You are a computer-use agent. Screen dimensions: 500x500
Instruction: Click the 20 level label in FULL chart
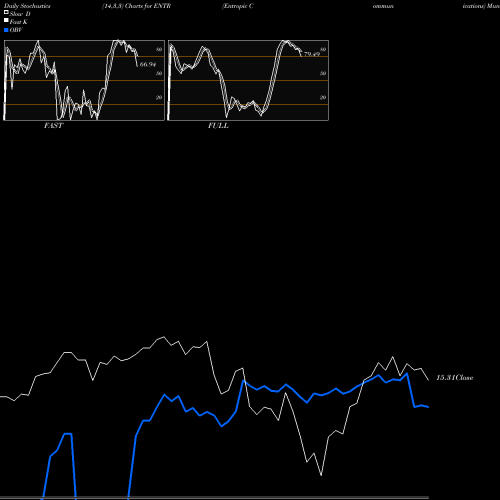pos(323,97)
